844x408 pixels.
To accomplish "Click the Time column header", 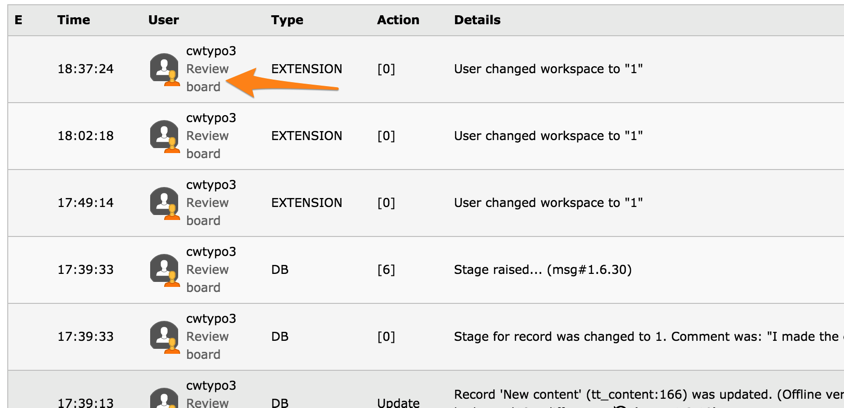I will tap(73, 20).
